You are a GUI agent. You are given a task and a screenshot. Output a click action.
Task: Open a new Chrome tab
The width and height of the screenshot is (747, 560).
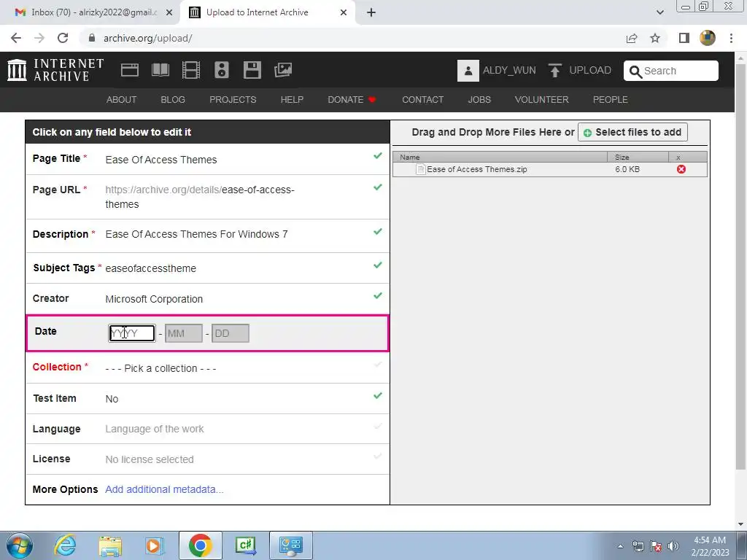coord(371,12)
